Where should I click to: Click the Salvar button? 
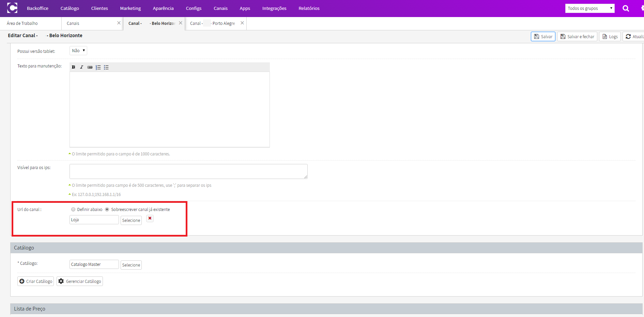543,36
